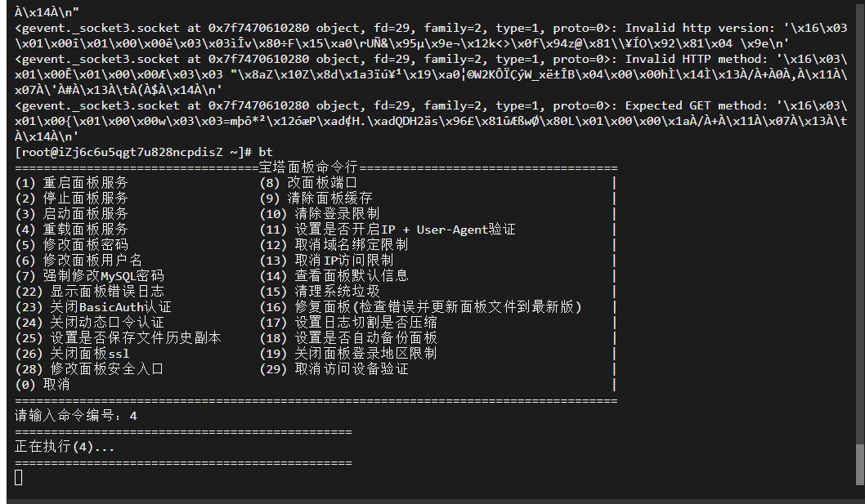The image size is (865, 504).
Task: Click the vertical scrollbar thumb
Action: [859, 464]
